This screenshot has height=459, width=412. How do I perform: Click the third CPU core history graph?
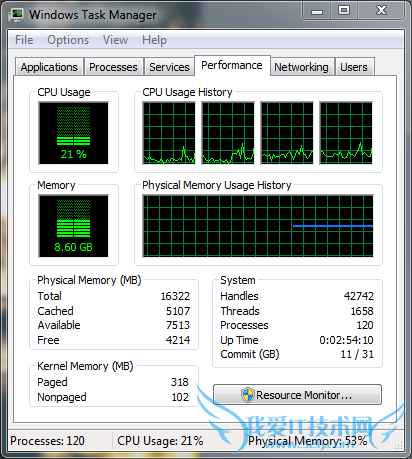(x=287, y=133)
